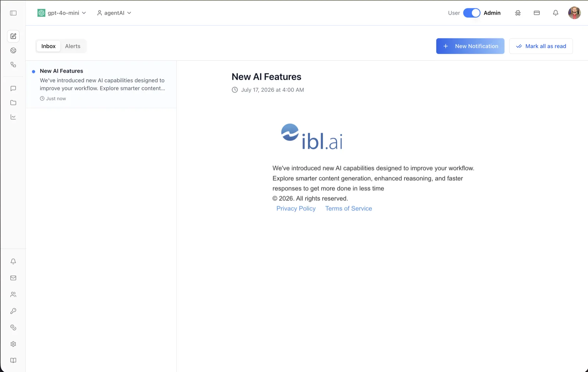Image resolution: width=588 pixels, height=372 pixels.
Task: Click the 'New AI Features' detail heading
Action: (x=266, y=77)
